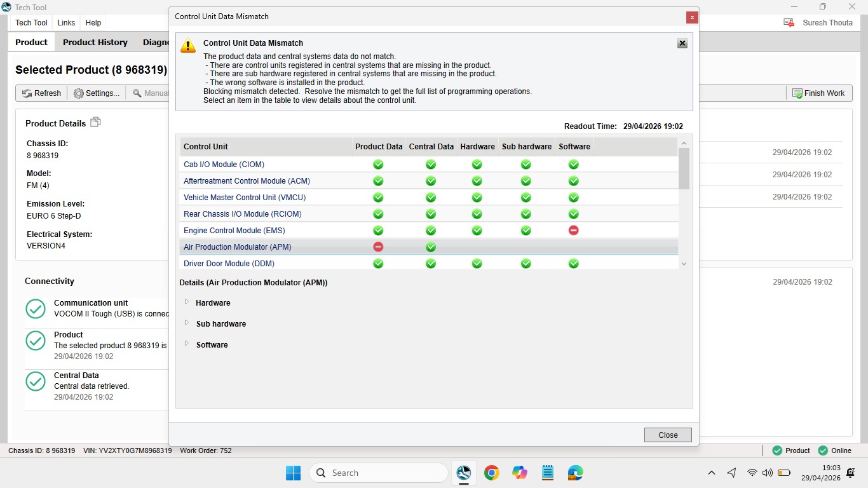Click the copy icon next to Product Details

[95, 122]
